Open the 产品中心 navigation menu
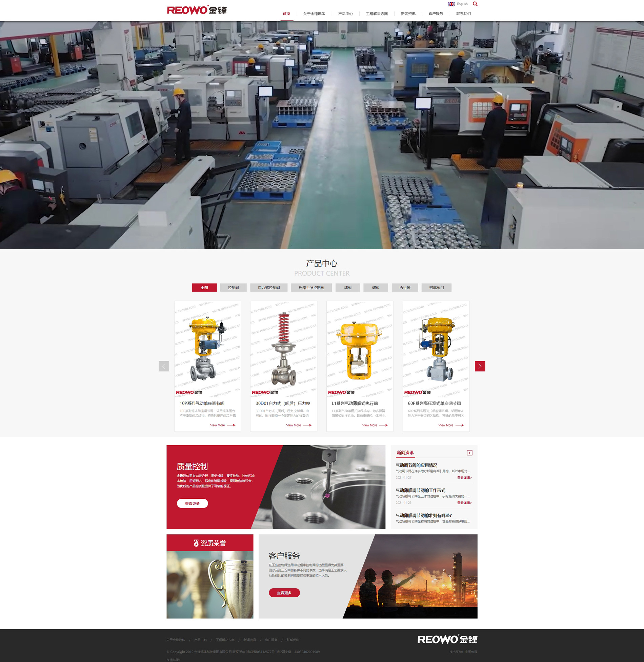Screen dimensions: 644x662 (x=345, y=14)
